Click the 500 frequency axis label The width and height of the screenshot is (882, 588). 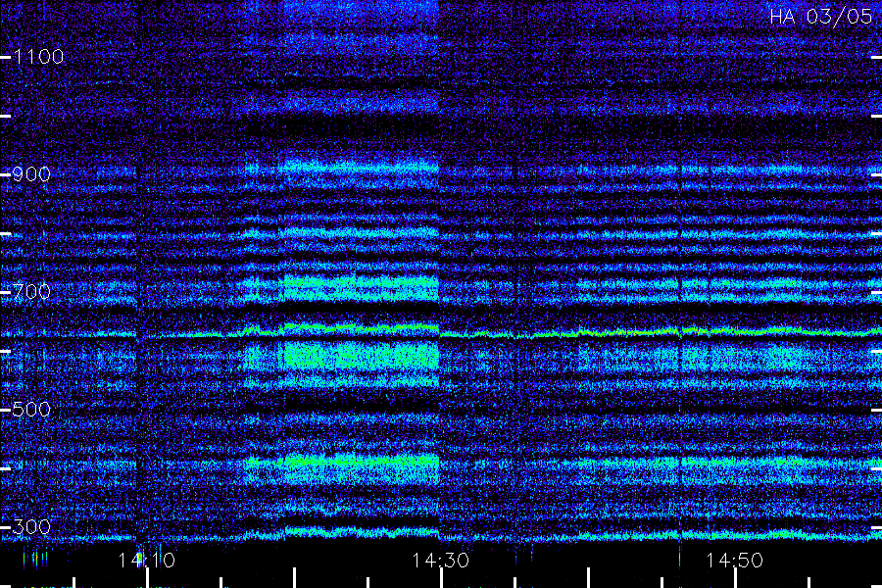point(32,409)
